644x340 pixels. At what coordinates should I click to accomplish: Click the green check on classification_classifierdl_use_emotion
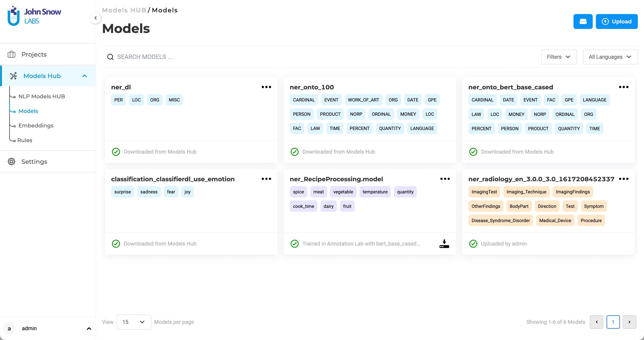pos(116,244)
